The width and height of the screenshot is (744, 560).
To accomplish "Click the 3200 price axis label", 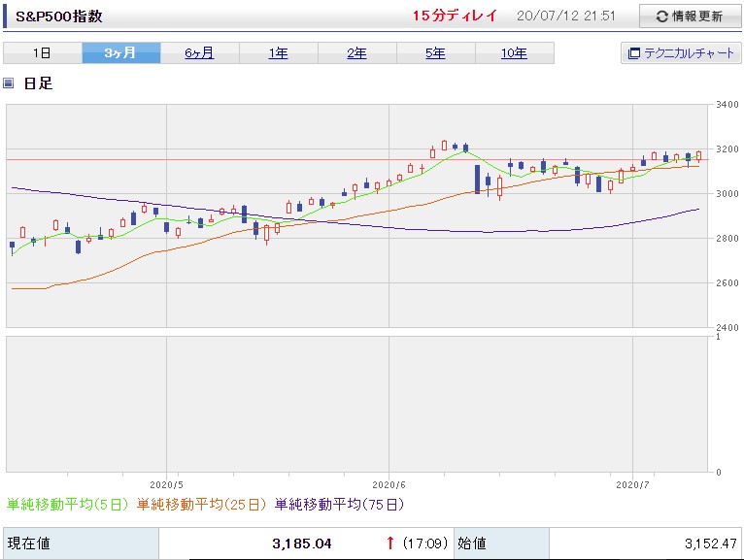I will pos(727,148).
